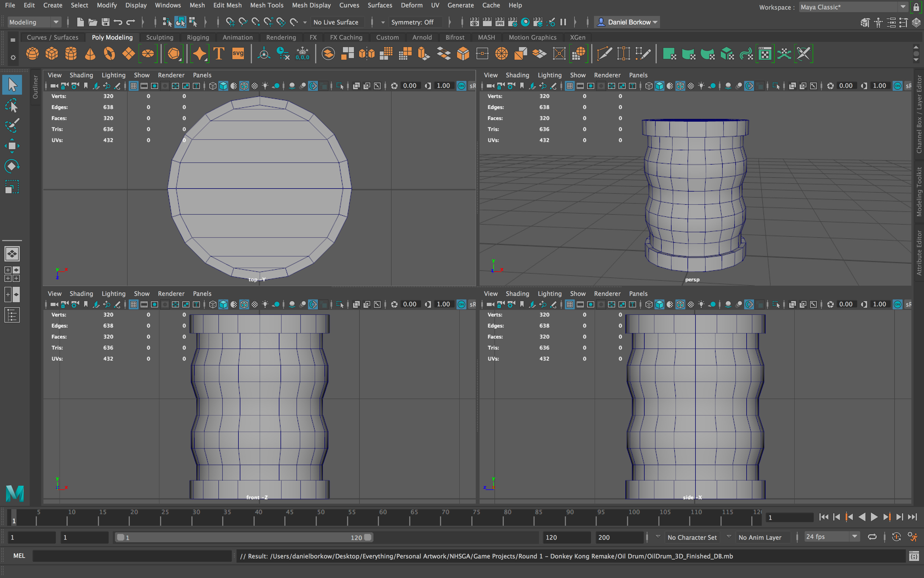Toggle smooth shade all in front view
Image resolution: width=924 pixels, height=578 pixels.
point(223,304)
